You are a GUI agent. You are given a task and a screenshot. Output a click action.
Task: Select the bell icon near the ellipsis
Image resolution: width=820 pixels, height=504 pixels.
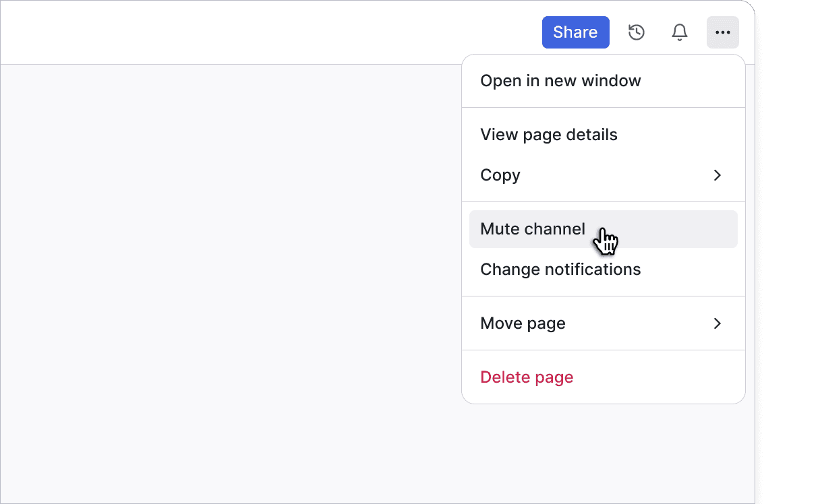pyautogui.click(x=679, y=32)
